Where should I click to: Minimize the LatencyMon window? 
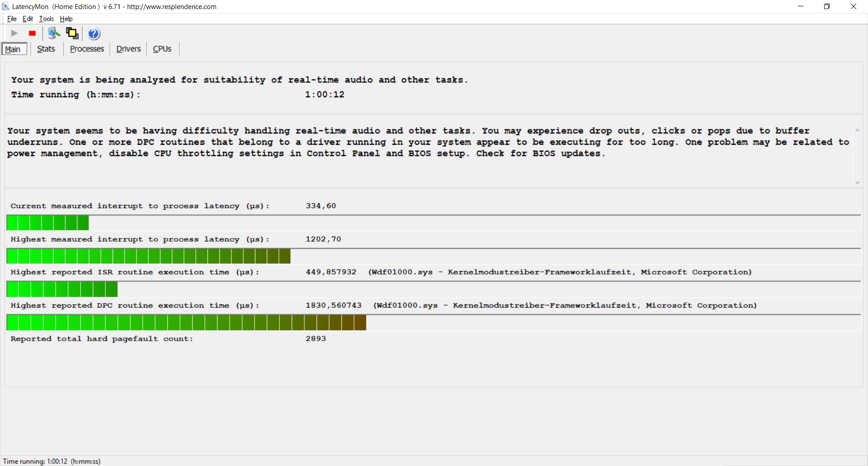click(801, 6)
